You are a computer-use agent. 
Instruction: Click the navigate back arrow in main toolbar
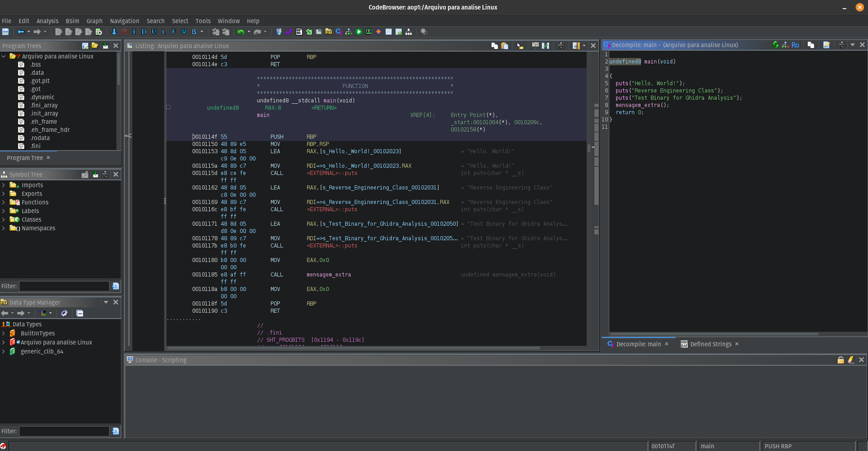click(20, 31)
